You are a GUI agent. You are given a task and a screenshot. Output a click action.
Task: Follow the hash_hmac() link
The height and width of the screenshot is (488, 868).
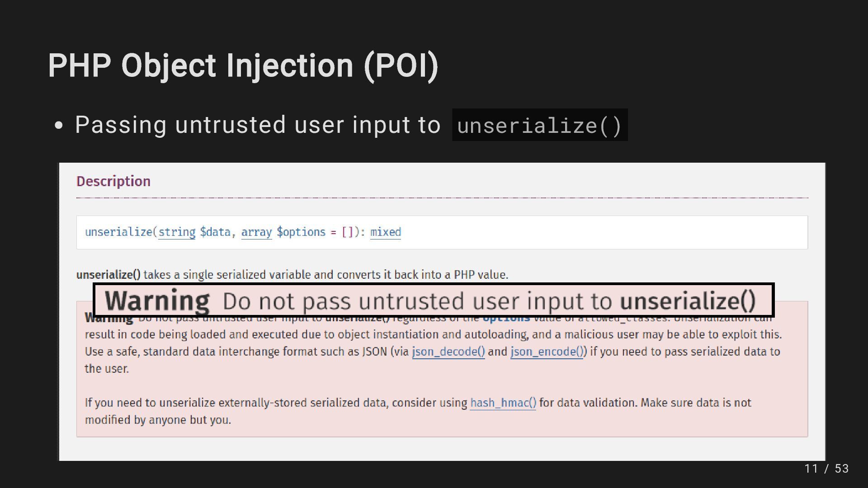coord(503,403)
